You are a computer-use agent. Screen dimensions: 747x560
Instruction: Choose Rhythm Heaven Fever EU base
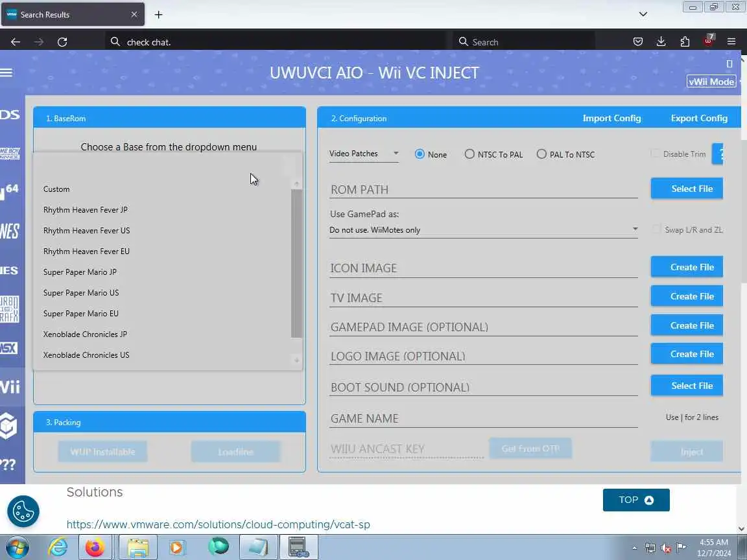162,251
